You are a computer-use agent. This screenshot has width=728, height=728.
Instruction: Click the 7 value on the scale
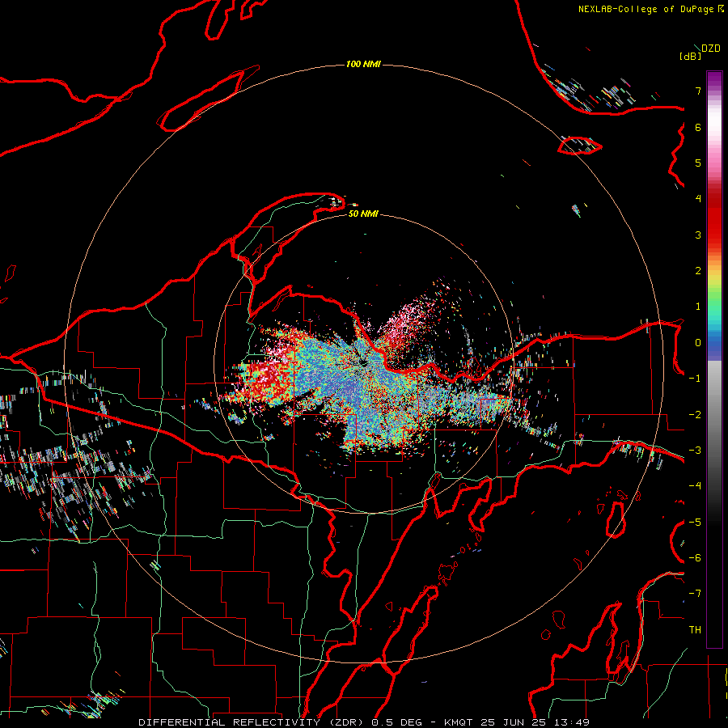click(x=698, y=91)
